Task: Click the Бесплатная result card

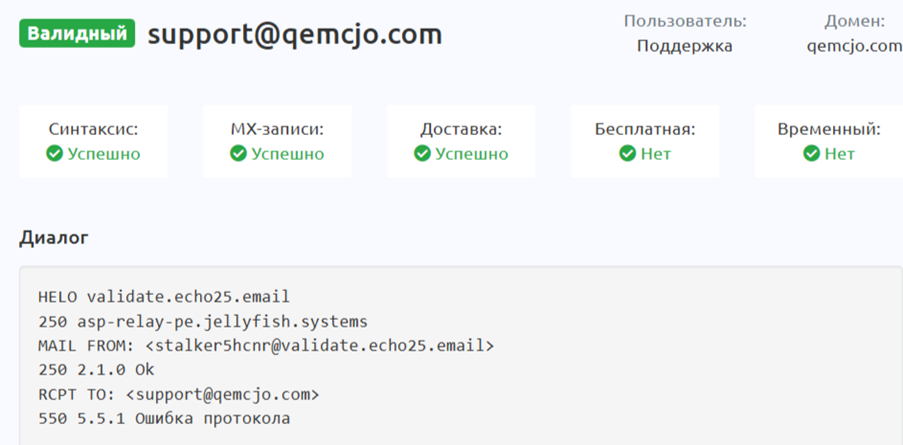Action: pos(644,141)
